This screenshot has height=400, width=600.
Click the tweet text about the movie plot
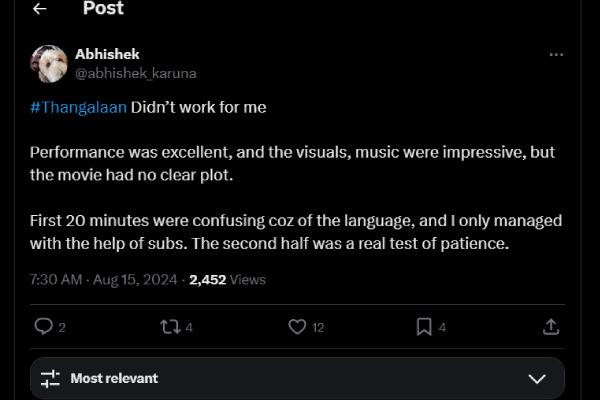pyautogui.click(x=292, y=165)
